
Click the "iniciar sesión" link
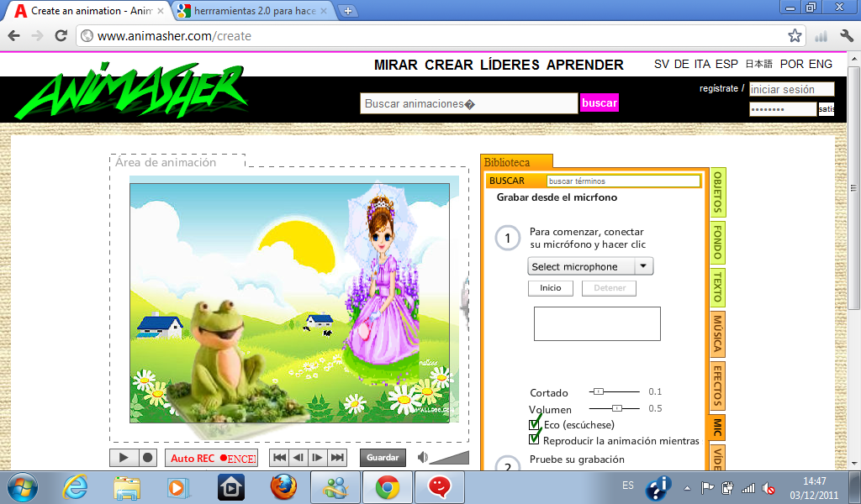click(791, 88)
